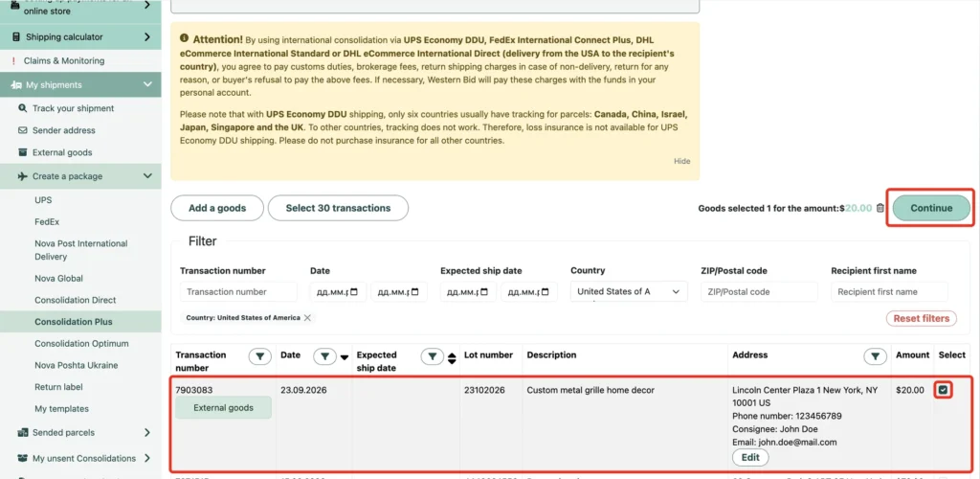Expand the My unsent Consolidations chevron
Screen dimensions: 980x479
pyautogui.click(x=146, y=458)
